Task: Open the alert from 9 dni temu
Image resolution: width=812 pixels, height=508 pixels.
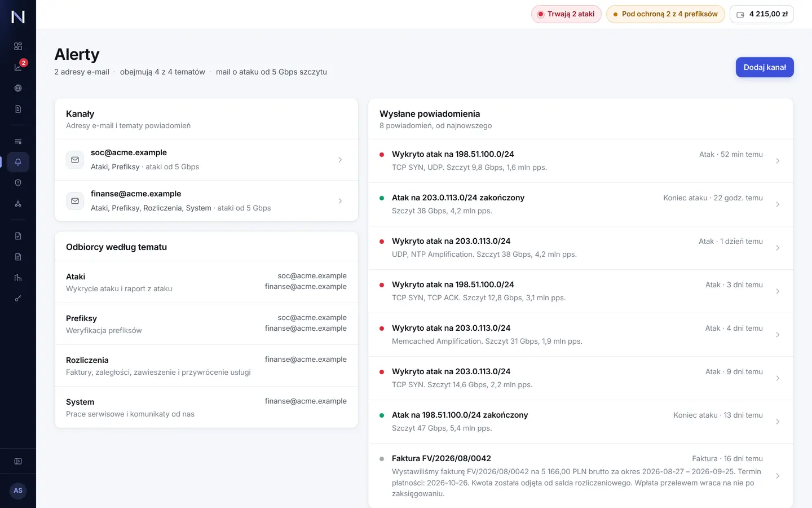Action: coord(581,378)
